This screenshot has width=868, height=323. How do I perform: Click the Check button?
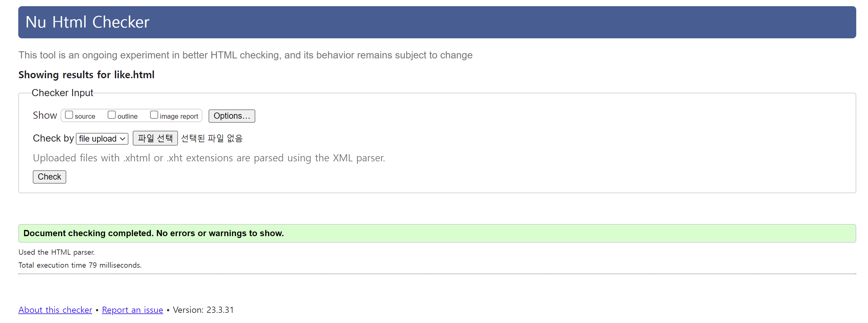click(x=49, y=177)
